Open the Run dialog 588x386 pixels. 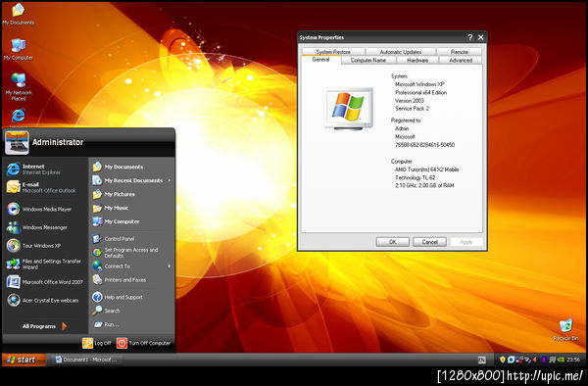click(131, 324)
